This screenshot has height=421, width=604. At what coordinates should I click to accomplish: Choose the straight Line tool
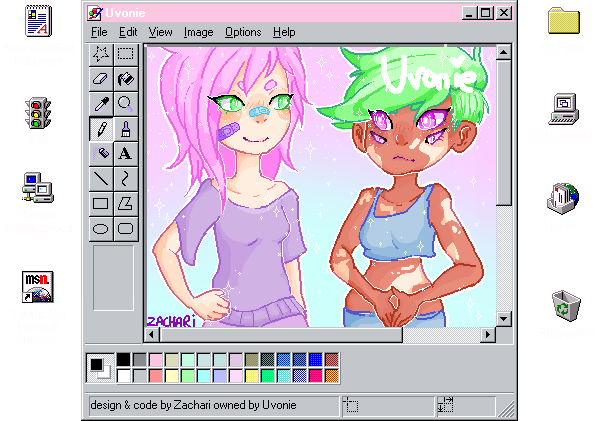(101, 179)
